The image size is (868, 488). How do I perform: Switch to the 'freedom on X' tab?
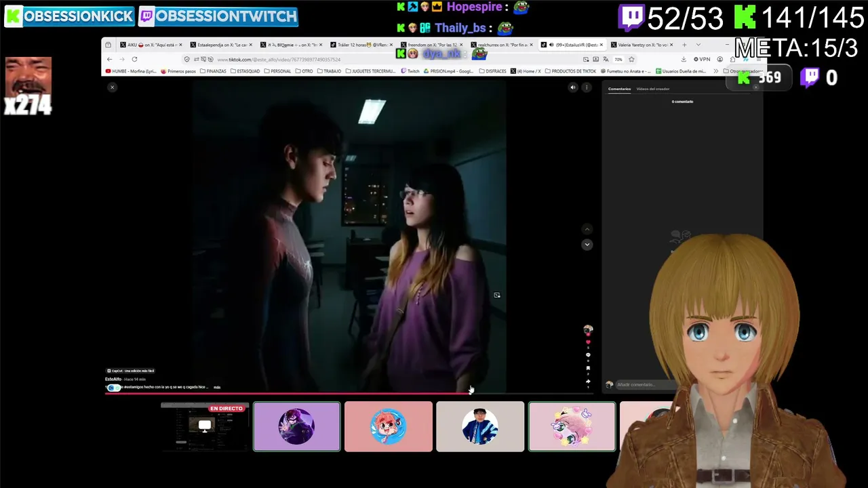(431, 45)
